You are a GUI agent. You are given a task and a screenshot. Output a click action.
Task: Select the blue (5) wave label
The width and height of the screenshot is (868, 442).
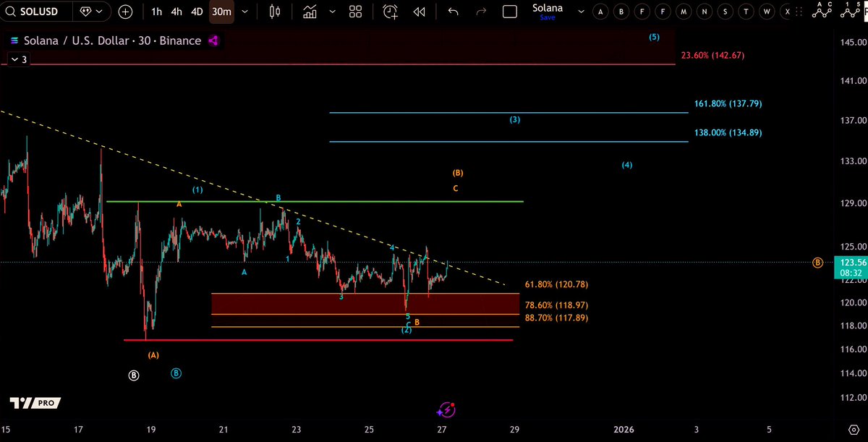654,37
